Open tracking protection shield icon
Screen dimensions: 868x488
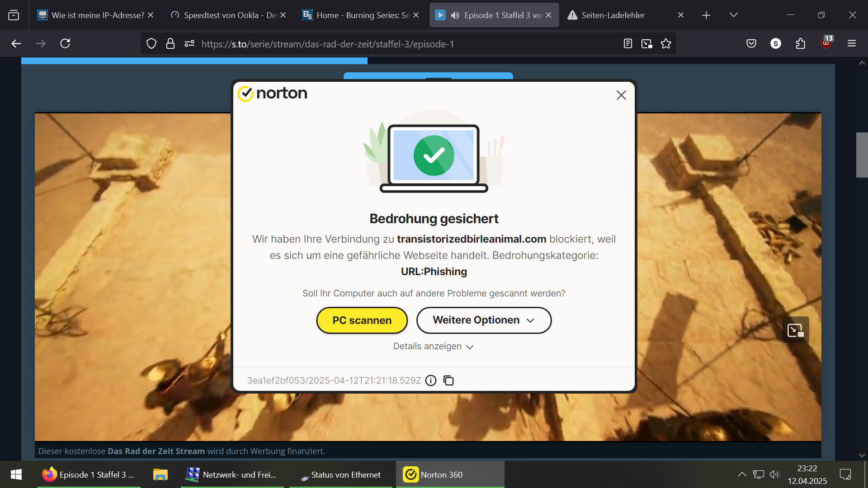pos(151,44)
